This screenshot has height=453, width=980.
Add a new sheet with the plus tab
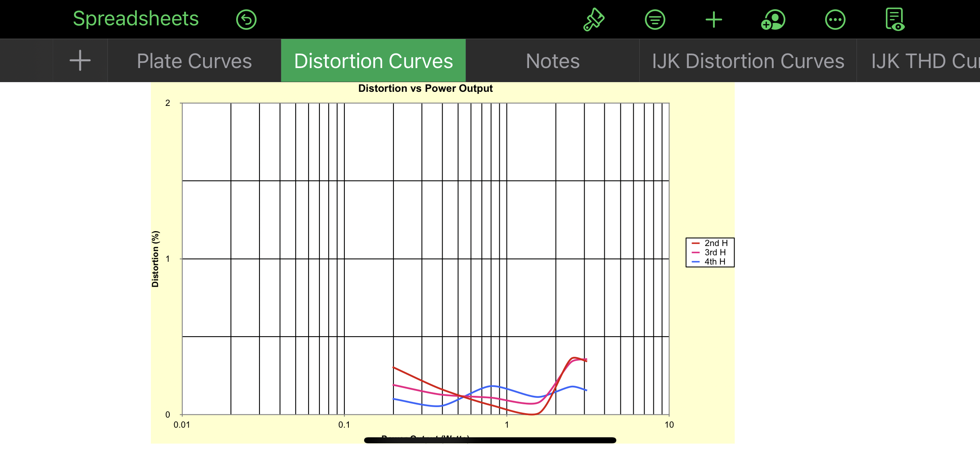tap(80, 61)
